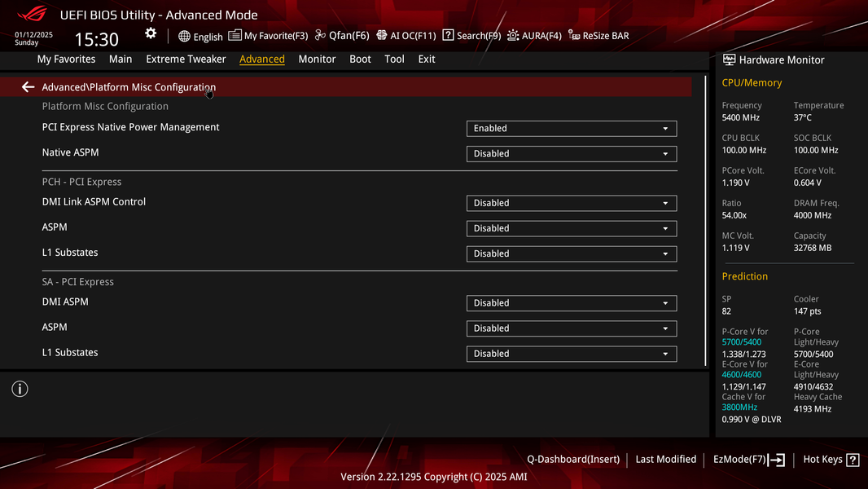This screenshot has width=868, height=489.
Task: Expand PCI Express Native Power Management dropdown
Action: 572,129
